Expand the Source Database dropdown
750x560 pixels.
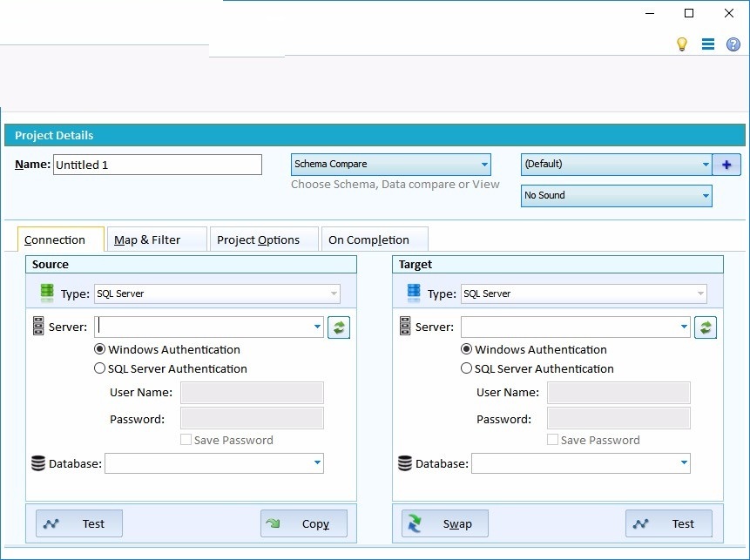click(318, 462)
